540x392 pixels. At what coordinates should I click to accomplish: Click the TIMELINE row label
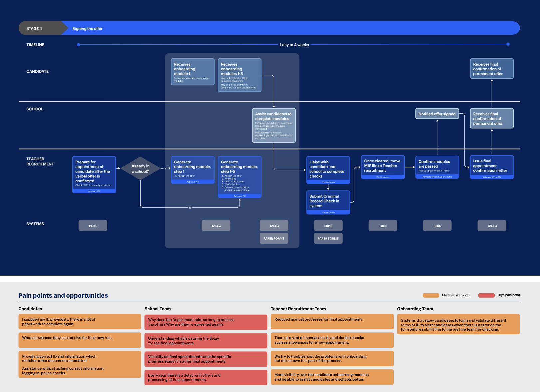35,45
